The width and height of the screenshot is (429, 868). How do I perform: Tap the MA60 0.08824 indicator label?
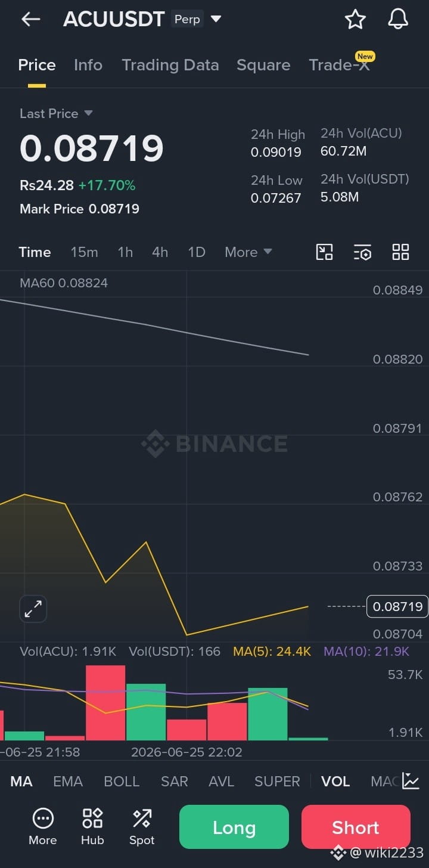click(x=64, y=283)
